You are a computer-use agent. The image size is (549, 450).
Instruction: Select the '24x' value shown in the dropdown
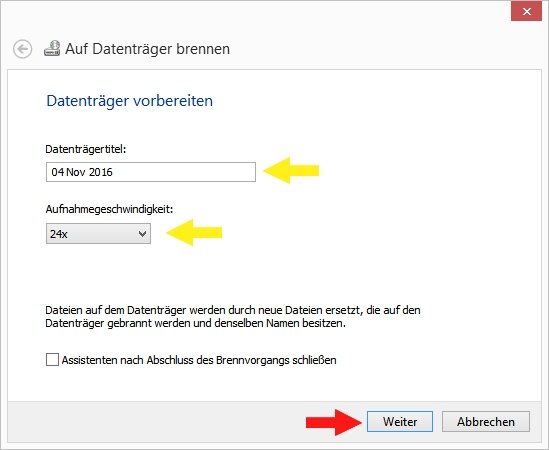pos(58,234)
